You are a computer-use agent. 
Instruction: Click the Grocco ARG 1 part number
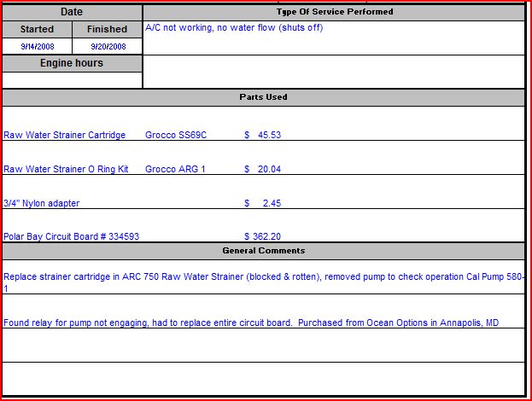coord(175,169)
